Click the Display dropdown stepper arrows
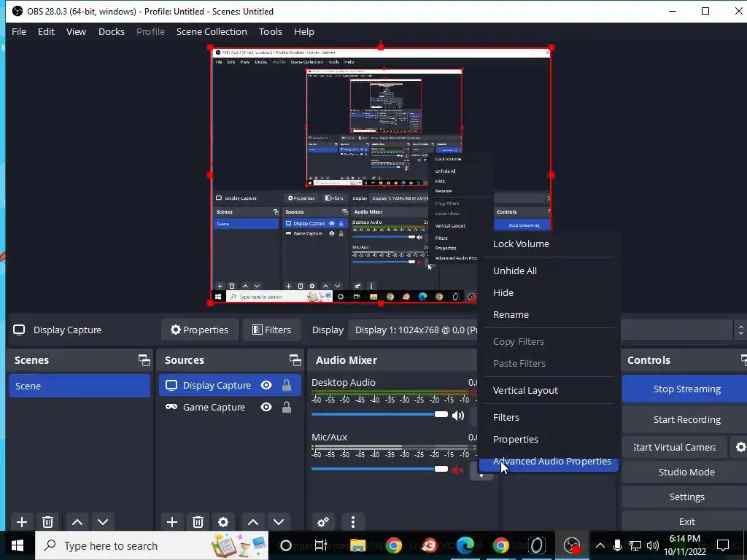The image size is (747, 560). [x=740, y=330]
